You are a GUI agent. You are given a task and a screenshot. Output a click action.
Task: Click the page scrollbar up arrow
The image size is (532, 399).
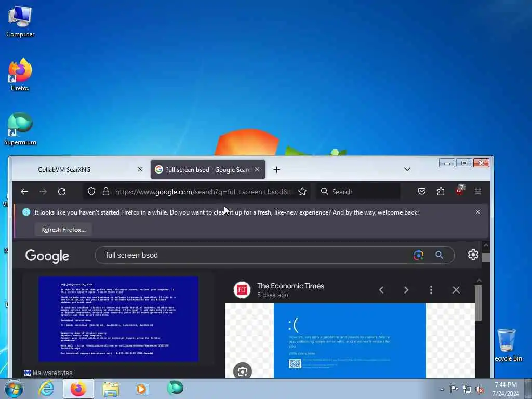tap(486, 245)
